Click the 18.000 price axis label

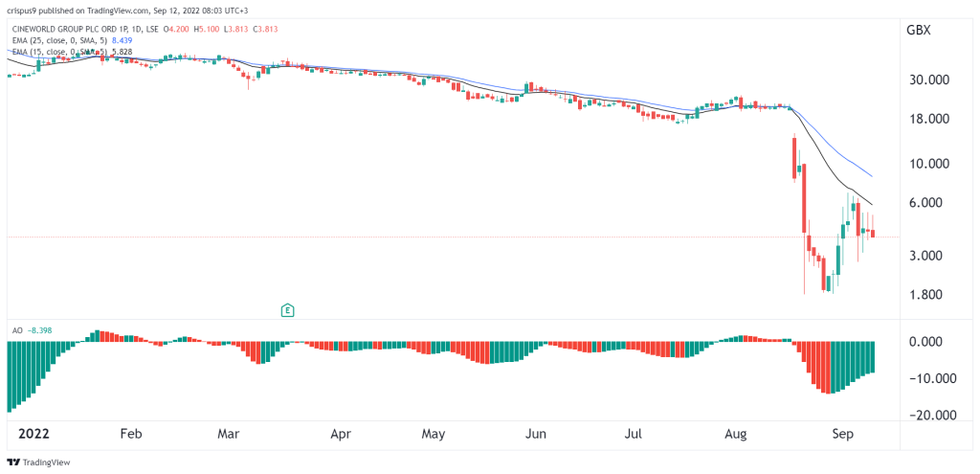pos(927,119)
